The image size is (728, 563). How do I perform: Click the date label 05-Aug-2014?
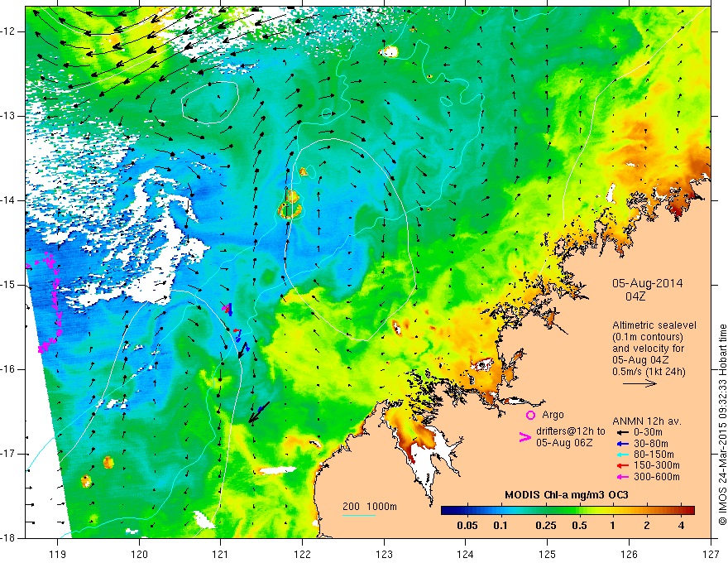[x=647, y=283]
